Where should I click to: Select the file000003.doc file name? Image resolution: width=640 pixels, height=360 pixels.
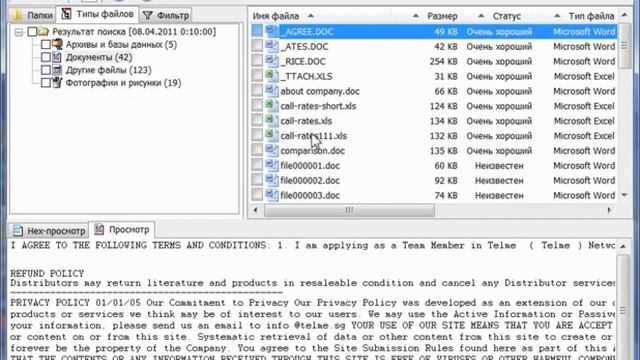310,196
